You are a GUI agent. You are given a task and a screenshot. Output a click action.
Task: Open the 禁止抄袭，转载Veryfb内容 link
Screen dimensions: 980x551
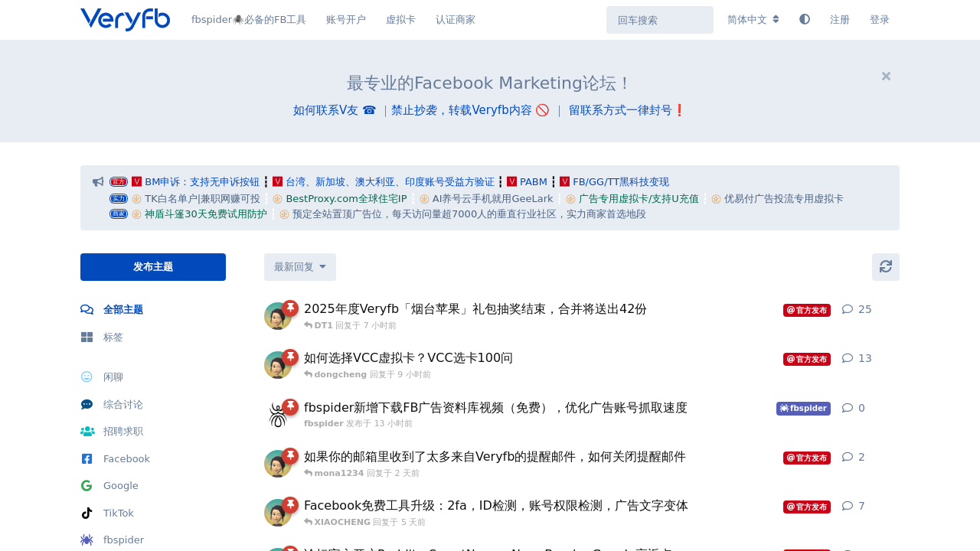(470, 110)
